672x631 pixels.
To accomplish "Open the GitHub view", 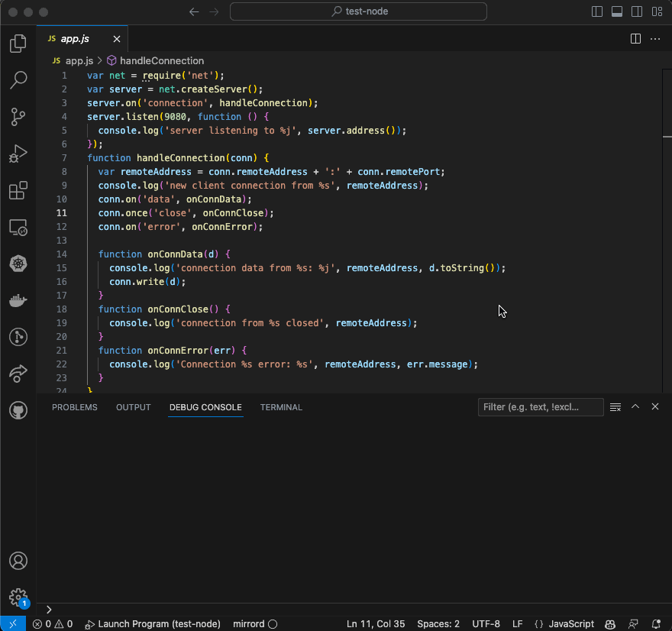I will point(18,410).
